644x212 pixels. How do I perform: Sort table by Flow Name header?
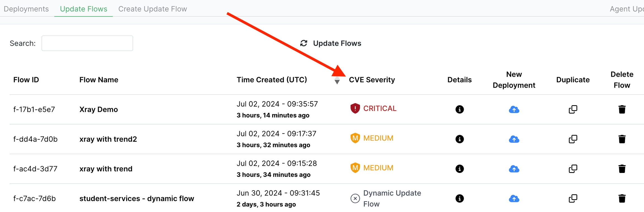click(x=99, y=80)
